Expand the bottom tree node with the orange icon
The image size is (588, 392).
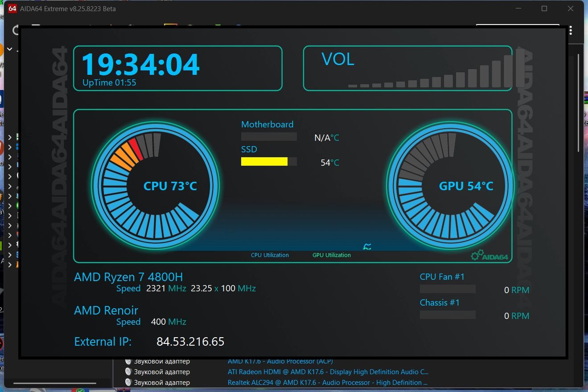pos(10,264)
